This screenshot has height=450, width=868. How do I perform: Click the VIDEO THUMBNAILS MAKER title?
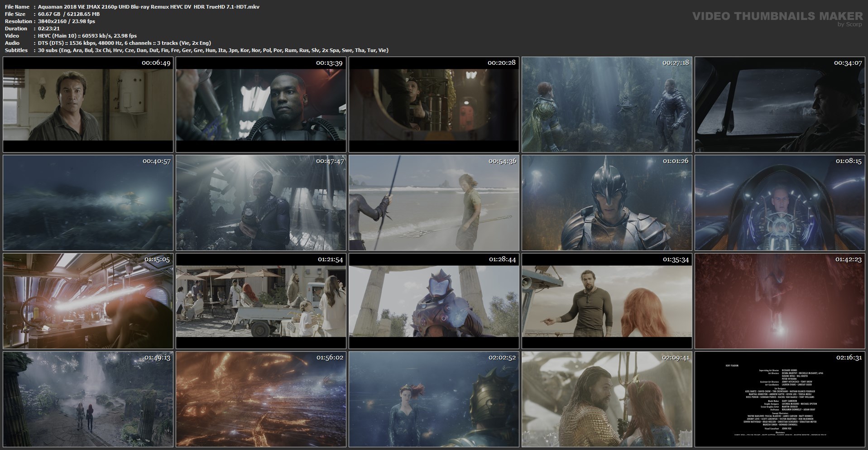(778, 16)
